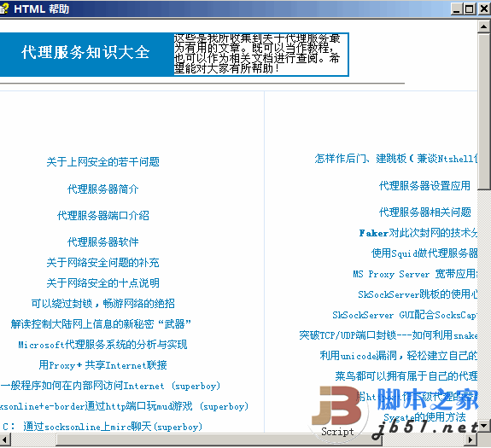This screenshot has height=448, width=491.
Task: Open link 使用Squid做代理服务器
Action: click(x=424, y=253)
